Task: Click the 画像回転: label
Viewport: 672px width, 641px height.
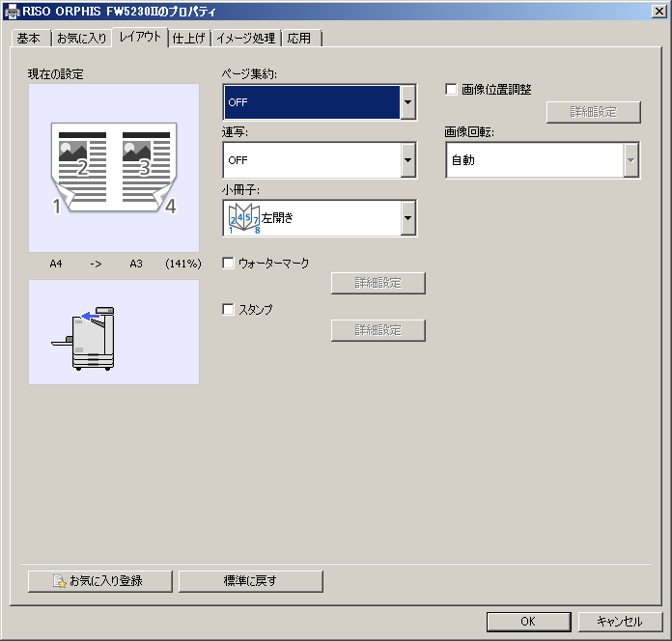Action: pos(469,132)
